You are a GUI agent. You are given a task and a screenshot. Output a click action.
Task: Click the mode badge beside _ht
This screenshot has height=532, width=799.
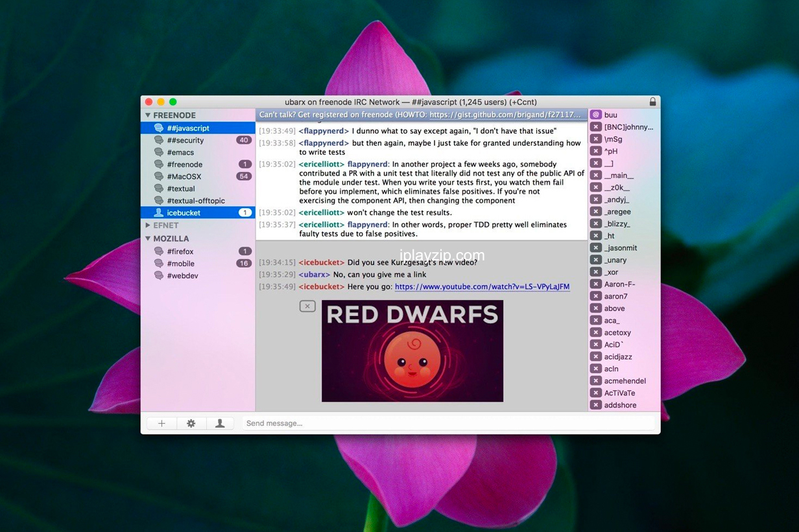coord(595,236)
